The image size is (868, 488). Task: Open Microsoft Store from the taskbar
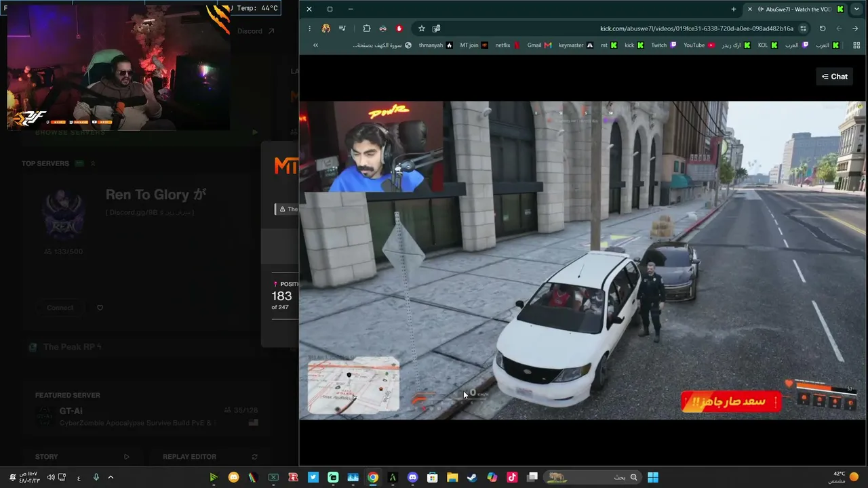coord(432,477)
